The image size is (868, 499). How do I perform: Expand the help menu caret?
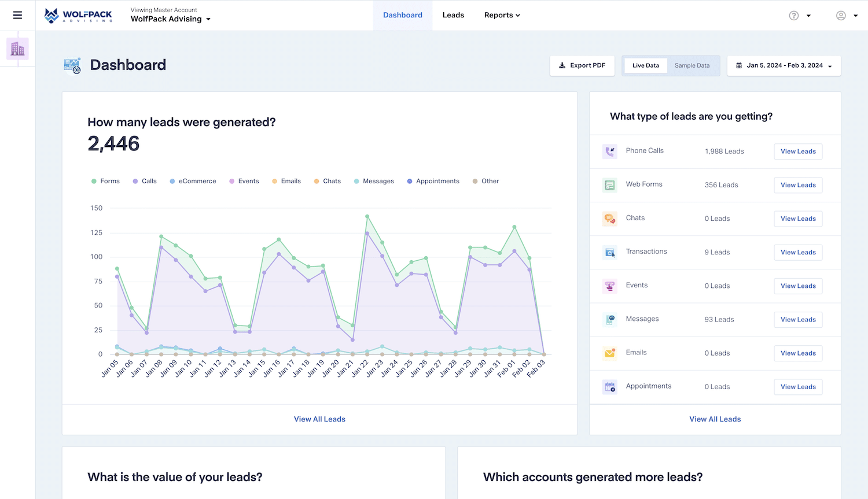[808, 16]
